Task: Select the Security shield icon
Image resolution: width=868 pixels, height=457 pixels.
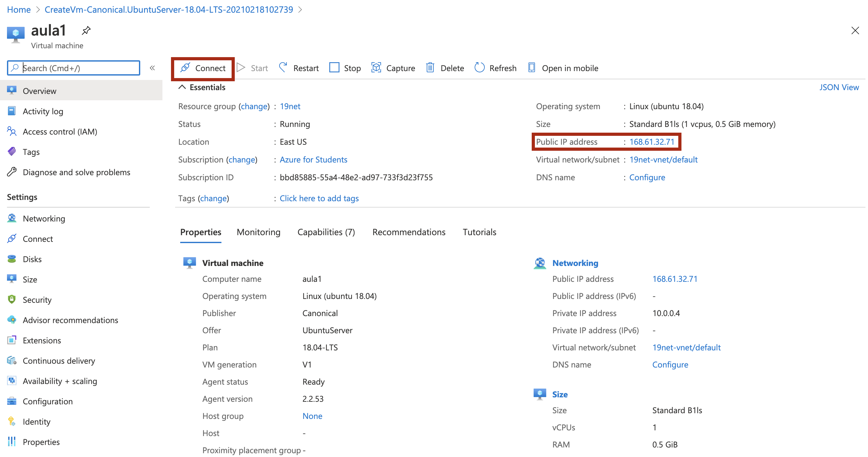Action: click(12, 299)
